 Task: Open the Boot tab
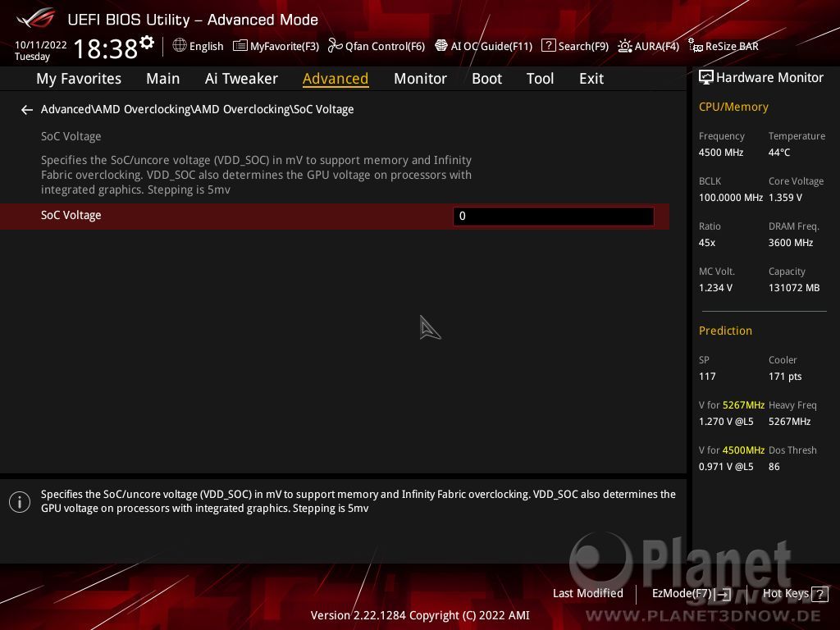(x=486, y=79)
